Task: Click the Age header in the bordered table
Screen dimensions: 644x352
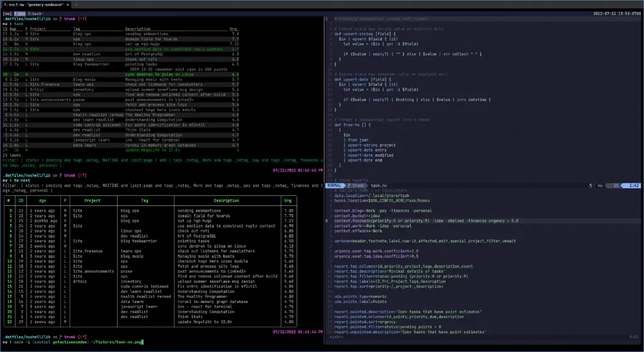Action: [x=42, y=201]
